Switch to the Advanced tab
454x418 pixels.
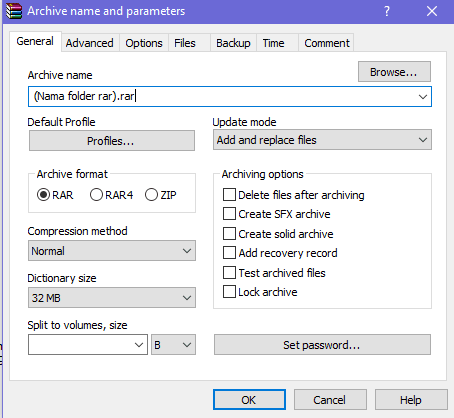tap(90, 43)
